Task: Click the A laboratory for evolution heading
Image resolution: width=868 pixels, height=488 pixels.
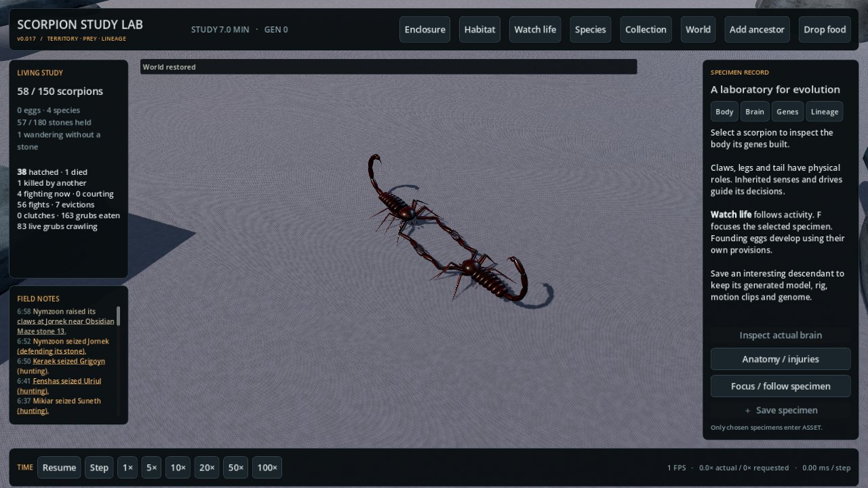Action: (x=775, y=89)
